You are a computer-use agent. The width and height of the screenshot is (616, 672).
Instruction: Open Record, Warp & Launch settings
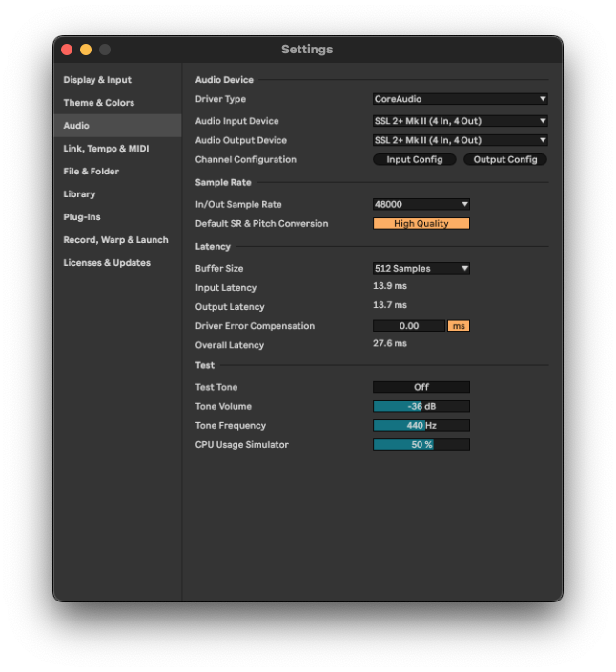tap(117, 240)
